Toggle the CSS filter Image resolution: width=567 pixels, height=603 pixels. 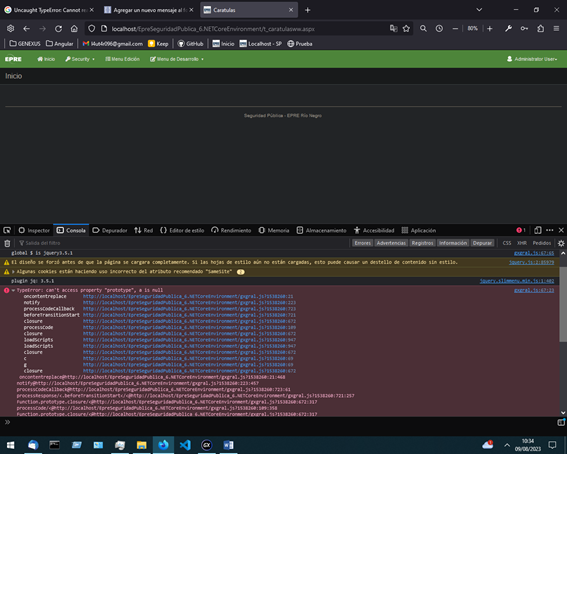(x=507, y=243)
